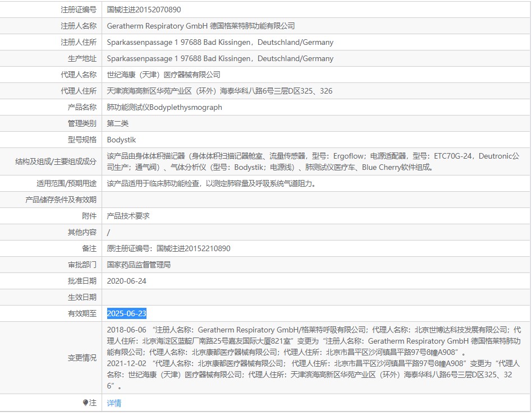Viewport: 532px width, 416px height.
Task: Click the 代理人住所 label
Action: tap(79, 91)
